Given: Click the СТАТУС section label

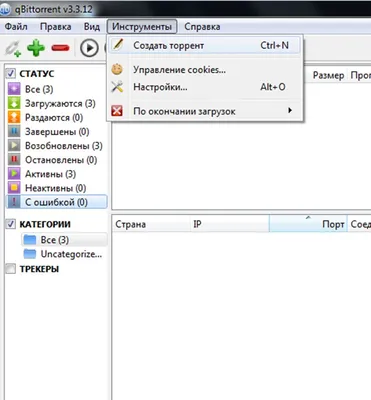Looking at the screenshot, I should tap(37, 74).
